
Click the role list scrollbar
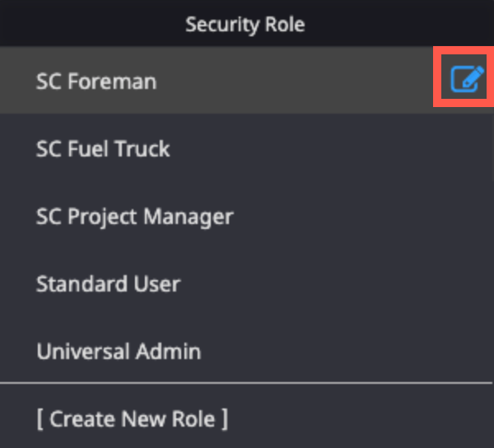(492, 147)
